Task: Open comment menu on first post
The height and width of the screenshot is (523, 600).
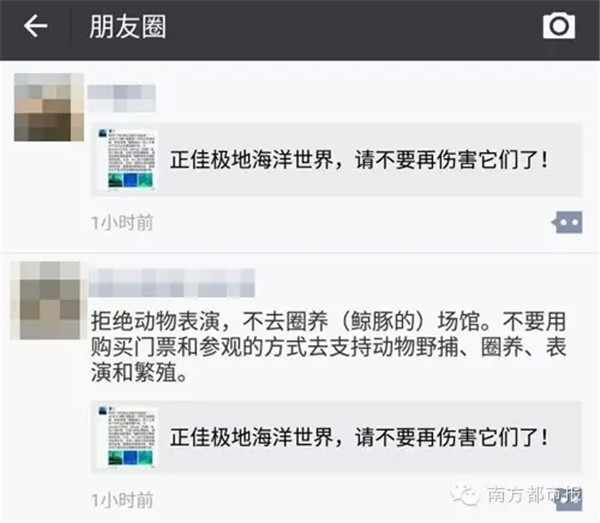Action: click(567, 222)
